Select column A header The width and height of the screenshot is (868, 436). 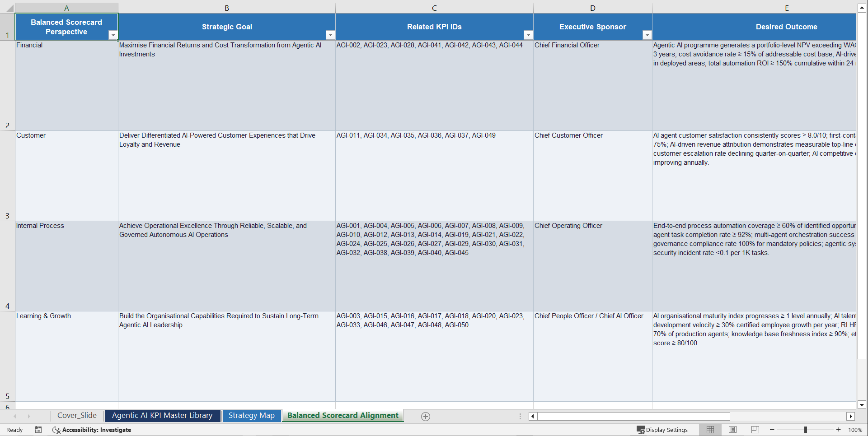coord(66,8)
